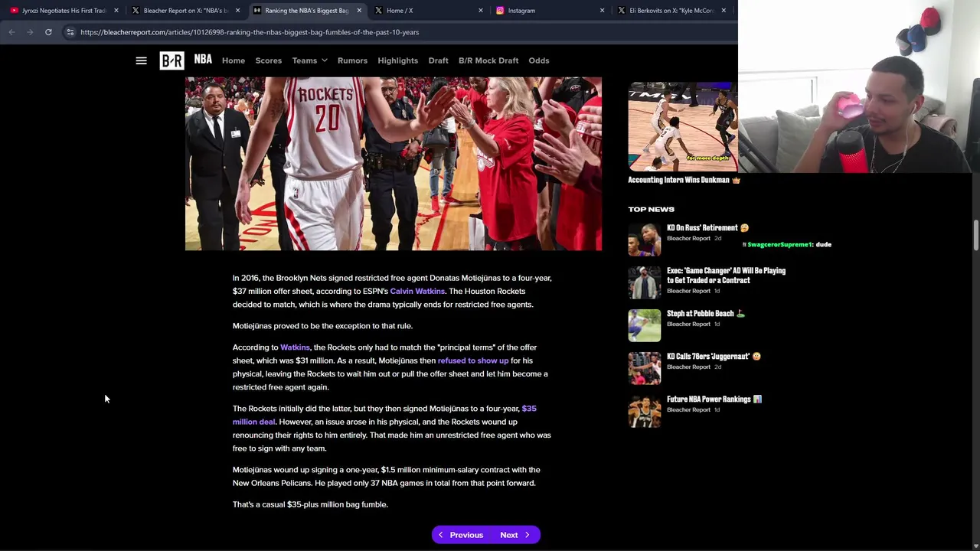
Task: Go to Home in the B/R nav
Action: click(x=234, y=60)
